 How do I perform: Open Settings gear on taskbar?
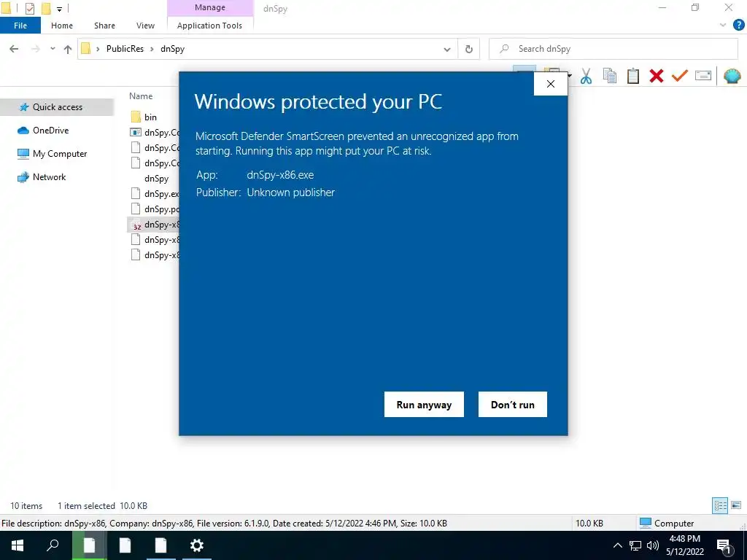tap(196, 545)
